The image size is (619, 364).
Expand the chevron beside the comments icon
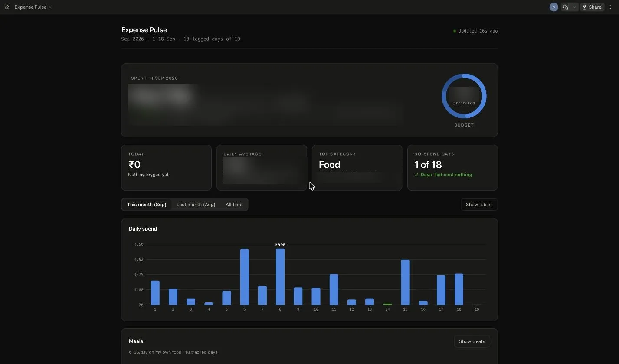[x=574, y=7]
